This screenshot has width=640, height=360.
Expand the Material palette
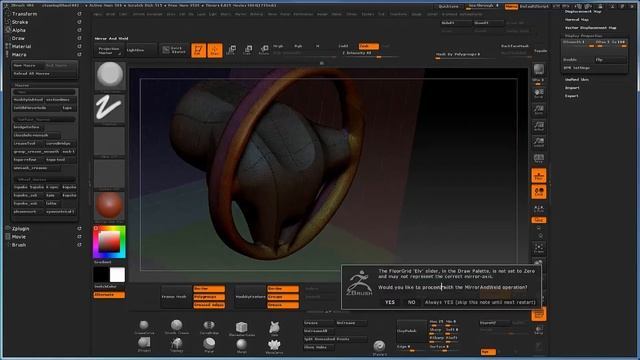point(21,47)
